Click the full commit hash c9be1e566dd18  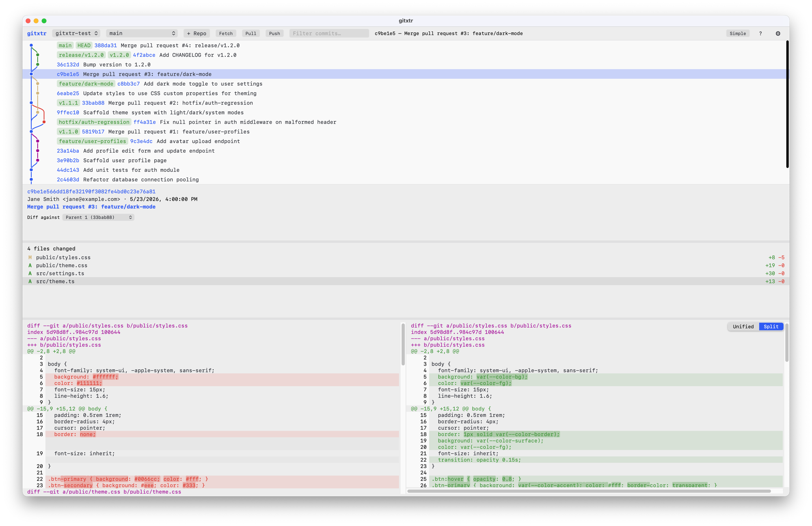(x=91, y=192)
